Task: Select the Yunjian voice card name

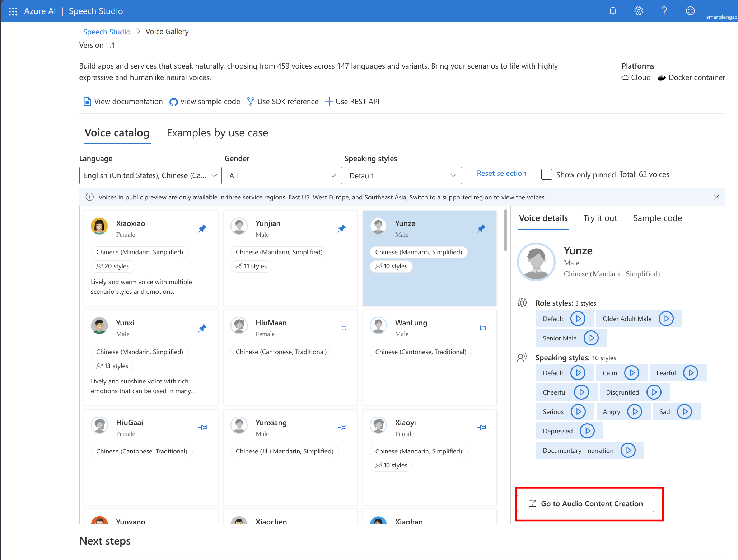Action: pos(268,223)
